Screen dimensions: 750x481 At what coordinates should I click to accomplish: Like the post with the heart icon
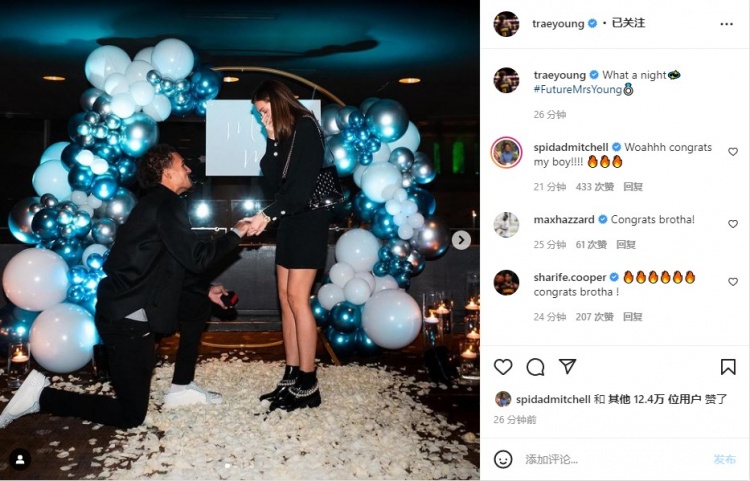[503, 367]
